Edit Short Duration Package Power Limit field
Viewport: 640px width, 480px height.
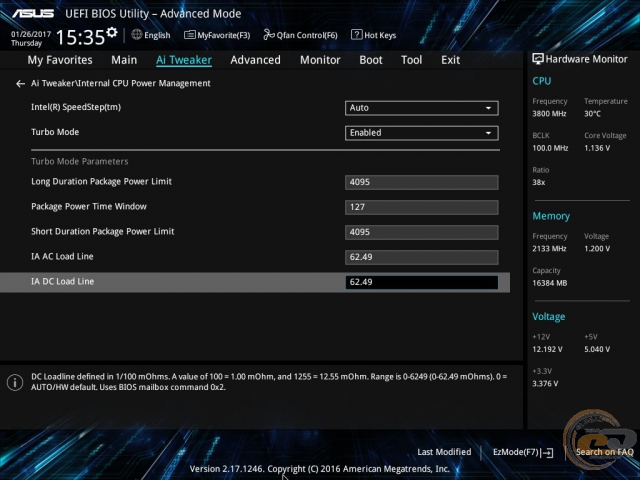tap(422, 232)
